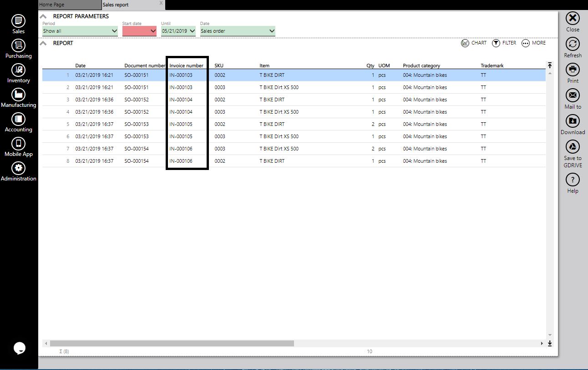Open the Administration module

(18, 170)
